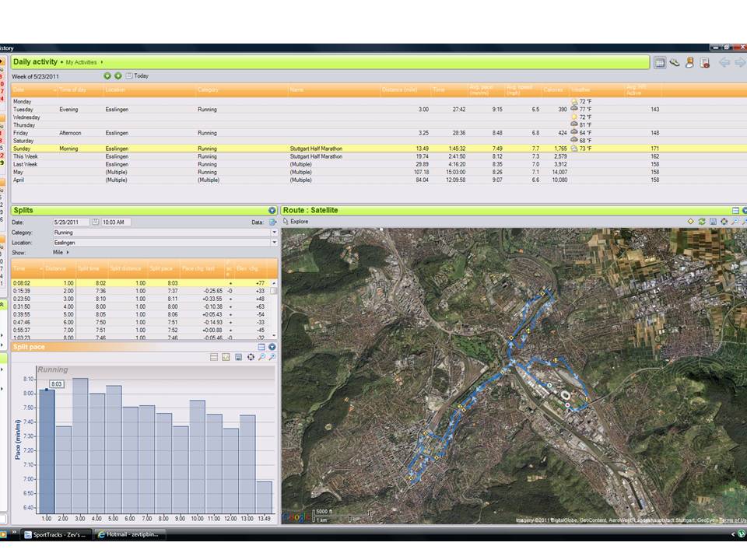The height and width of the screenshot is (560, 747).
Task: Navigate back with top-right left arrow
Action: 724,62
